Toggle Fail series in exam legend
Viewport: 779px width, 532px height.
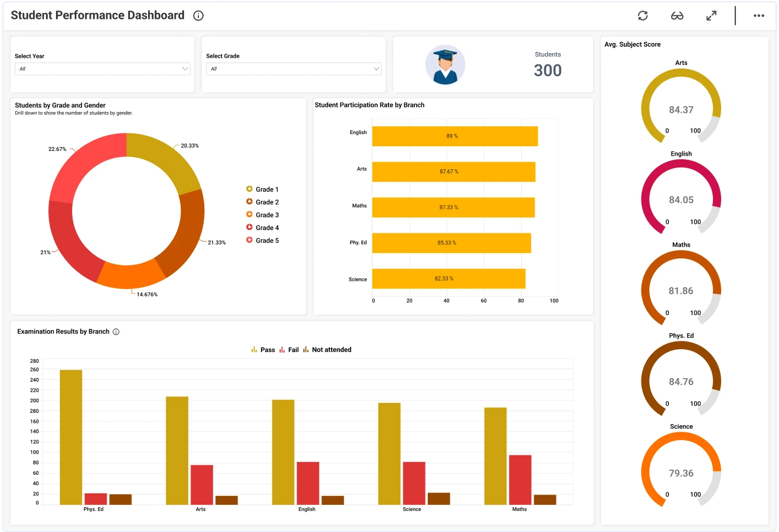289,350
